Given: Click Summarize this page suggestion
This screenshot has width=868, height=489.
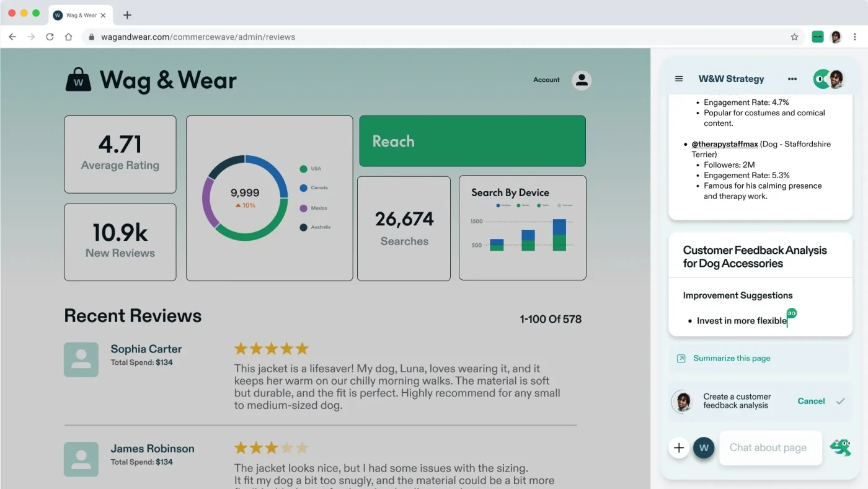Looking at the screenshot, I should 732,359.
